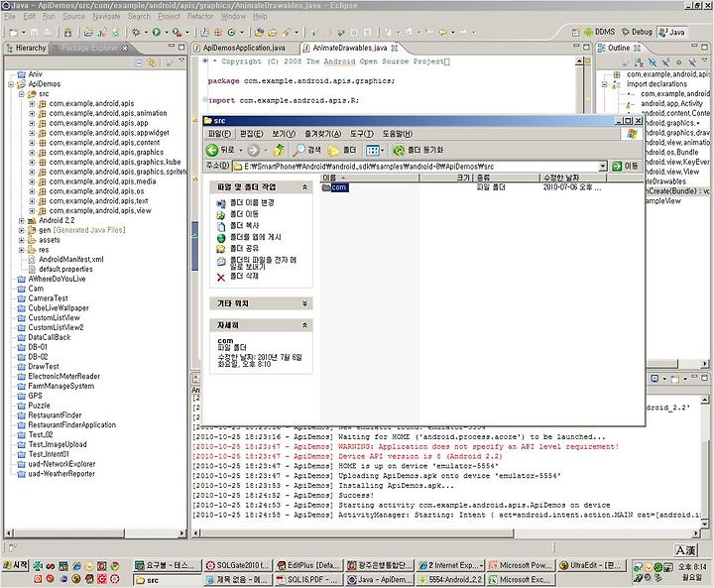Maximize the Package Explorer panel
Image resolution: width=714 pixels, height=588 pixels.
coord(181,47)
